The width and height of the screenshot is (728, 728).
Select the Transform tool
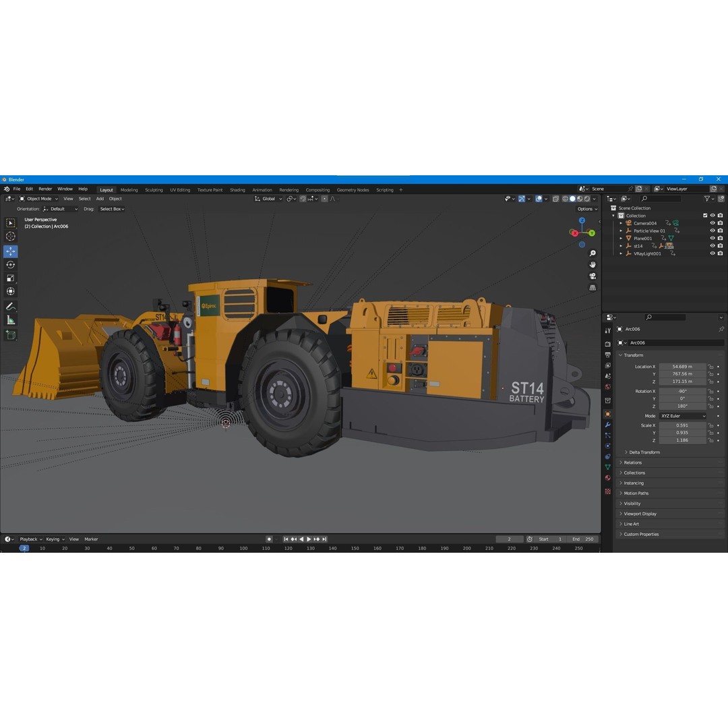pos(11,292)
